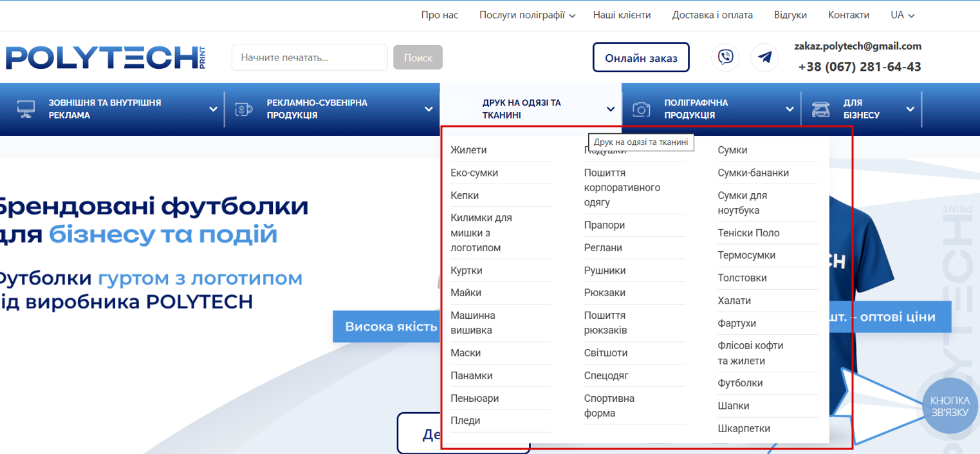Click the monitor icon for outdoor advertising
The image size is (980, 454).
click(x=26, y=109)
